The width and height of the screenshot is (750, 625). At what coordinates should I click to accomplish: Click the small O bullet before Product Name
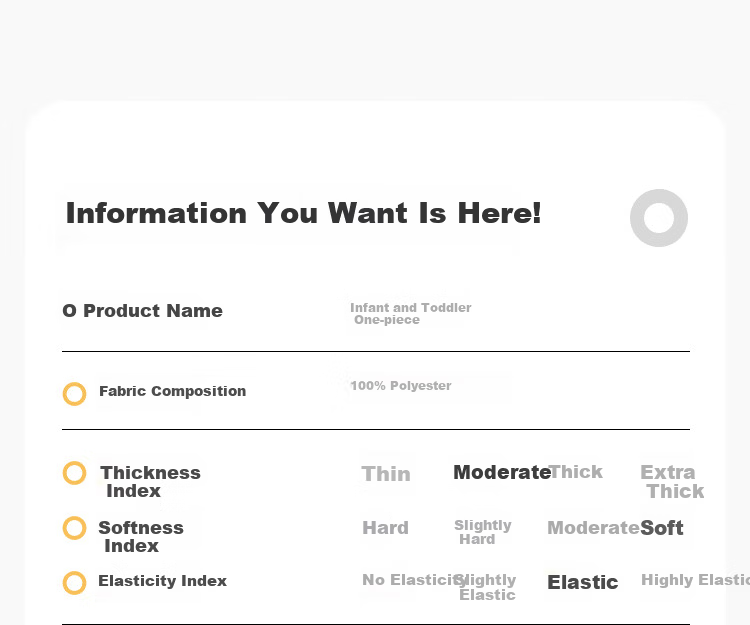coord(69,311)
